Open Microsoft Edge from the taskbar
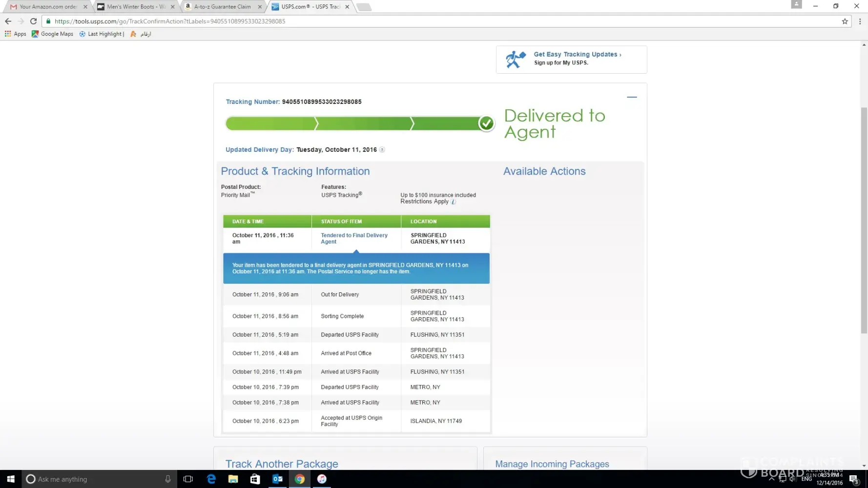This screenshot has height=488, width=868. pyautogui.click(x=211, y=479)
